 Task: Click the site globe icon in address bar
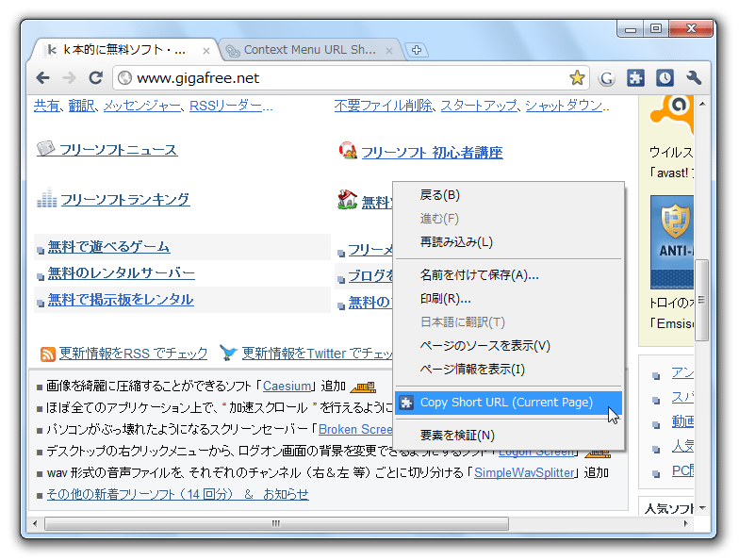tap(124, 77)
